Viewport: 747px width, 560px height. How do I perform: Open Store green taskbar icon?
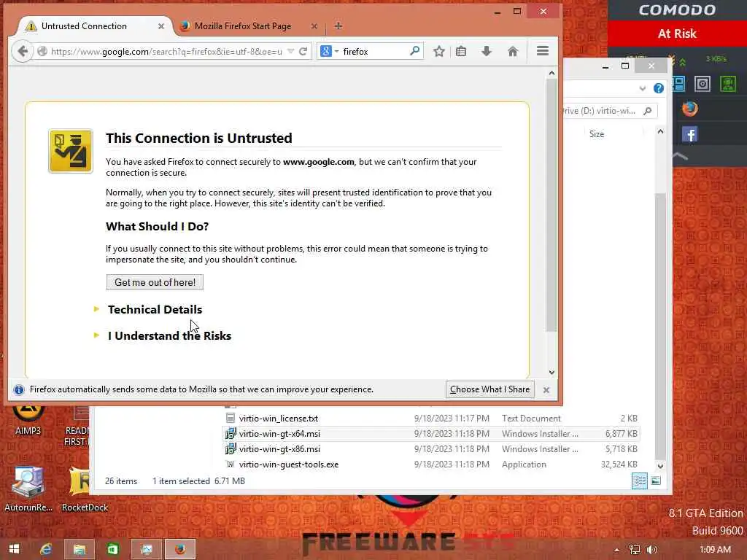tap(112, 549)
